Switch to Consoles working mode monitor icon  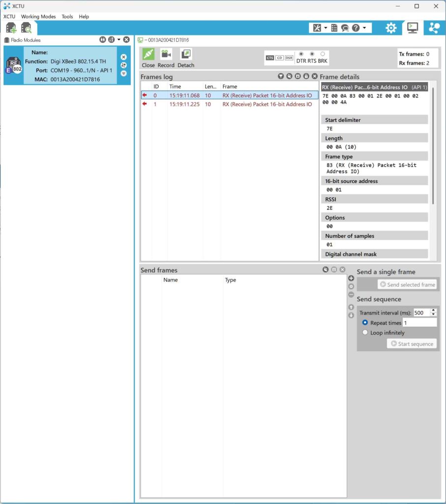tap(413, 28)
